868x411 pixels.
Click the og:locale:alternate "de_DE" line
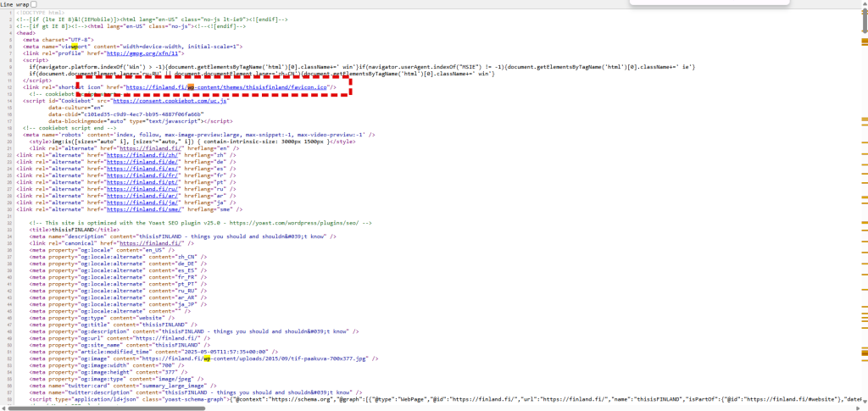coord(119,264)
